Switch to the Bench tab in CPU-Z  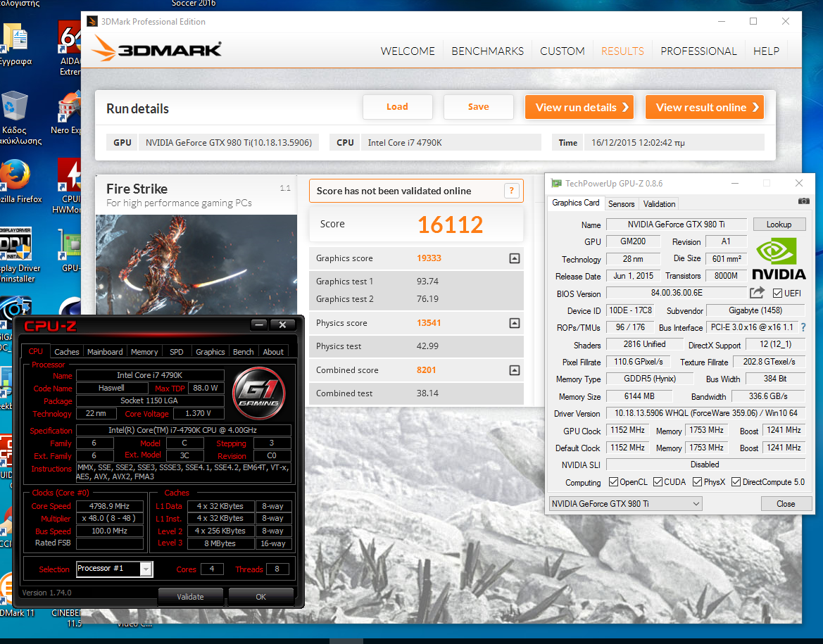(x=244, y=352)
